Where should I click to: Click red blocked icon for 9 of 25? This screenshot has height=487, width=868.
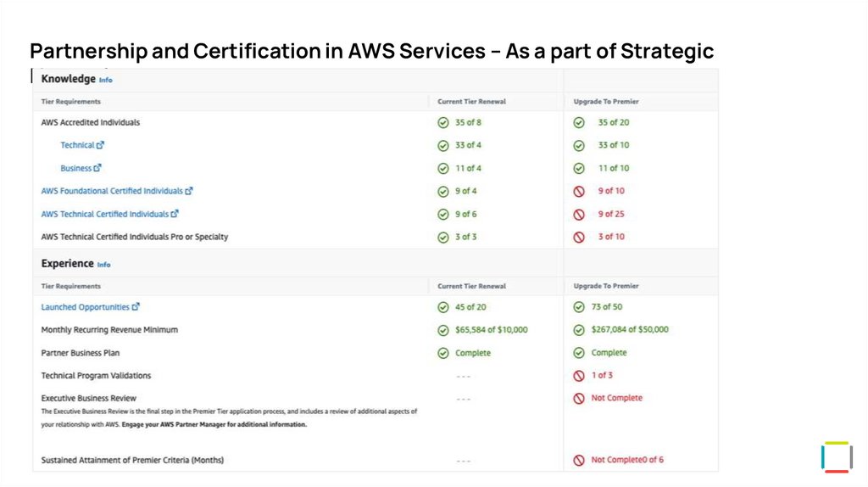coord(579,215)
